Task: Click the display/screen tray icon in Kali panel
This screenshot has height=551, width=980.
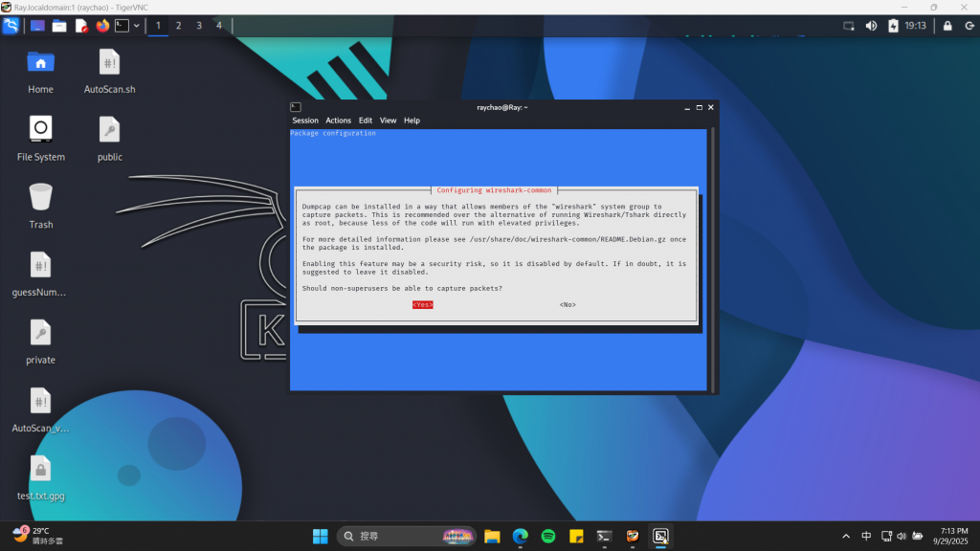Action: [849, 26]
